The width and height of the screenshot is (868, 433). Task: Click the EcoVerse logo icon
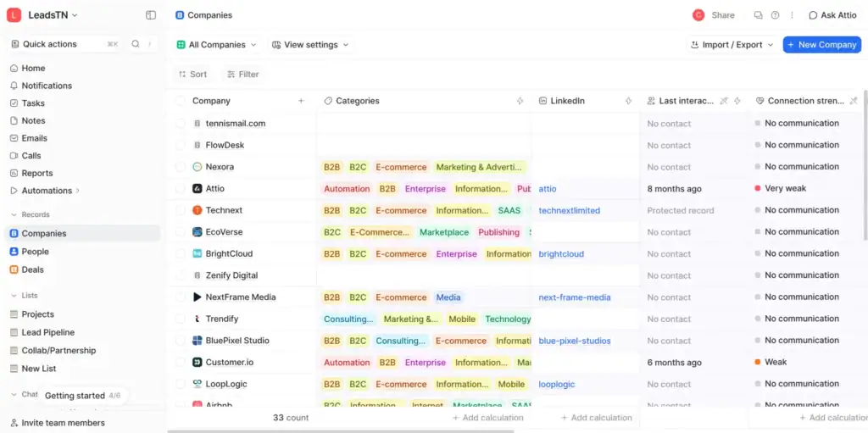pos(197,232)
